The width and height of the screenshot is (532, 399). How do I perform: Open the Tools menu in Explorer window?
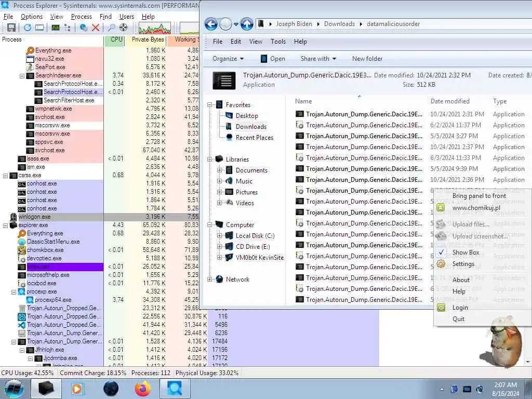(x=278, y=42)
